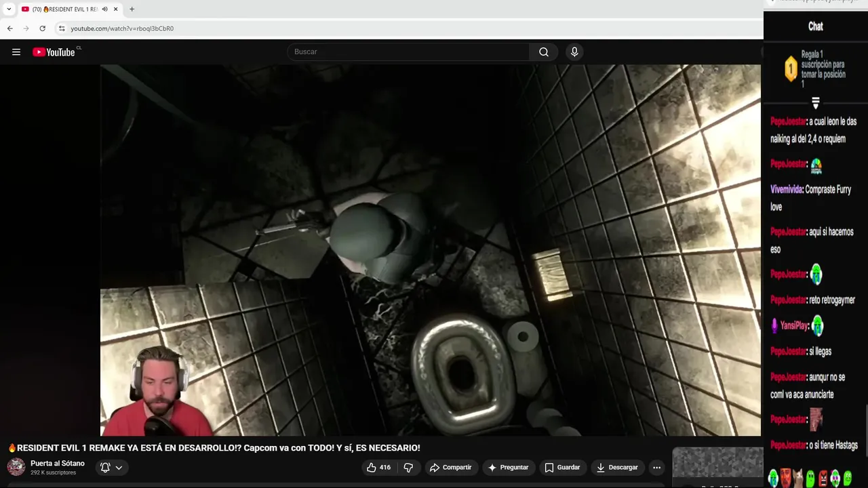Go back in browser history
Image resolution: width=868 pixels, height=488 pixels.
pyautogui.click(x=9, y=28)
